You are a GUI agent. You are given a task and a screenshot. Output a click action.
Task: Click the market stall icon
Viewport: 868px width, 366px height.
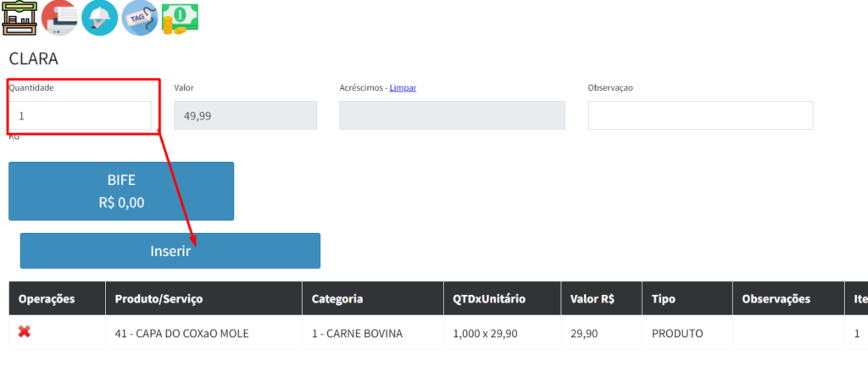point(19,17)
